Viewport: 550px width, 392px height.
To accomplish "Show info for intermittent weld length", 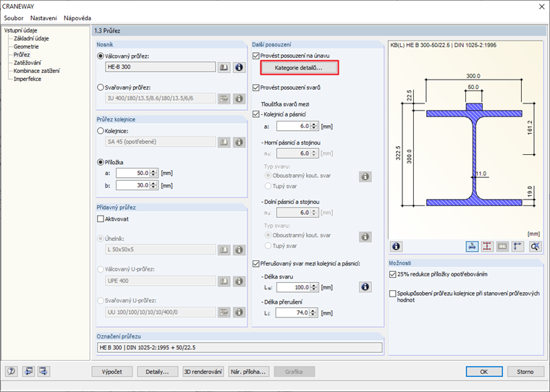I will (365, 287).
